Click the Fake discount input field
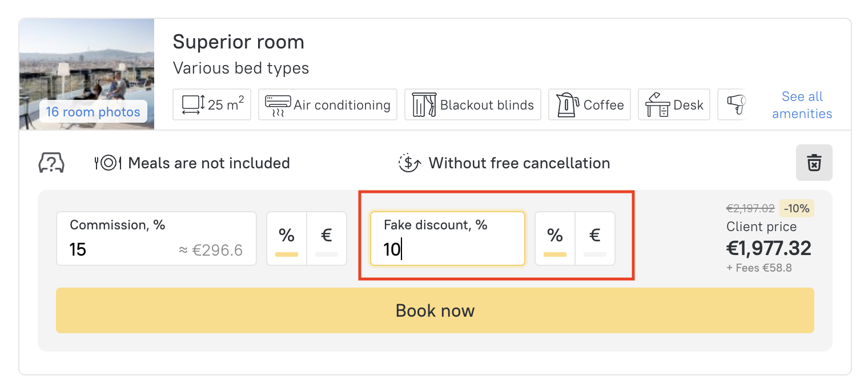Viewport: 868px width, 388px height. coord(447,249)
